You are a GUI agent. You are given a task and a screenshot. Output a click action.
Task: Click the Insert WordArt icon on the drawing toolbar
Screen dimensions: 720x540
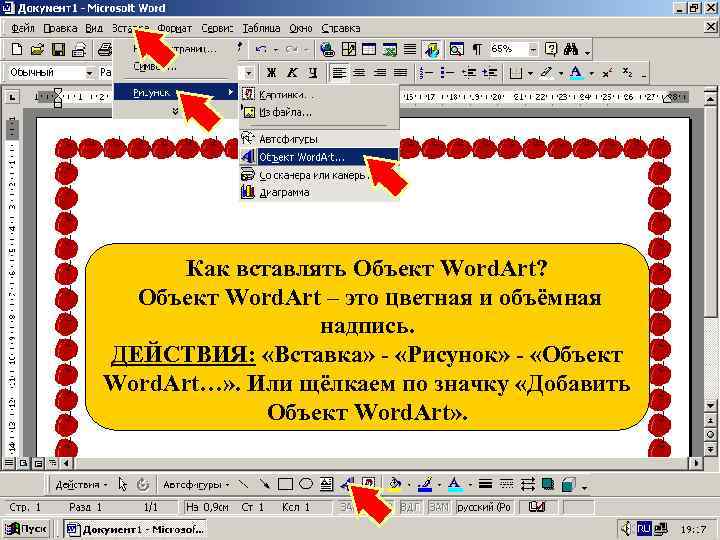tap(348, 484)
